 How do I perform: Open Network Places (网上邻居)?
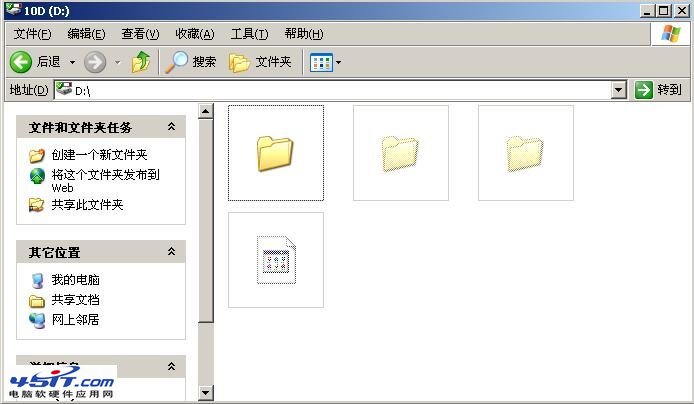pyautogui.click(x=75, y=320)
